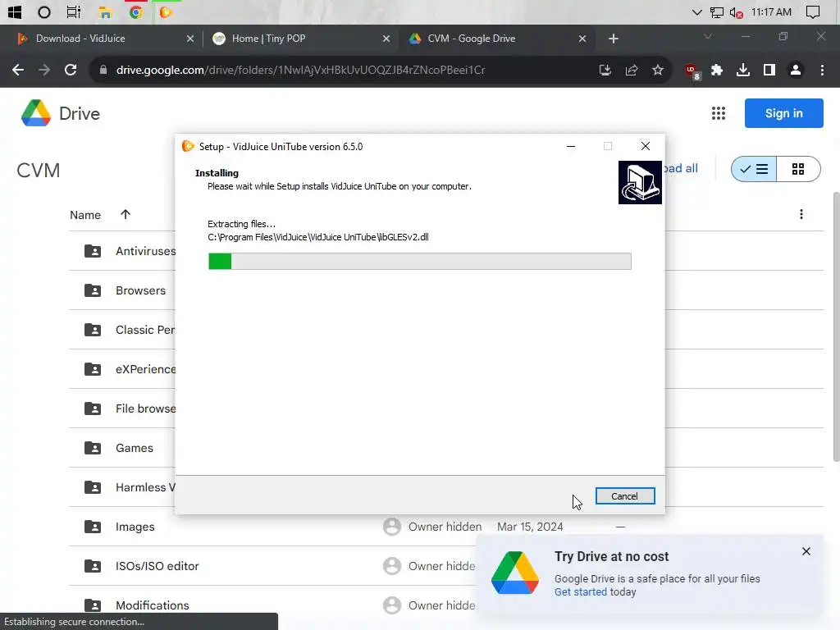Open Cortana search circle in taskbar
Image resolution: width=840 pixels, height=630 pixels.
coord(44,11)
